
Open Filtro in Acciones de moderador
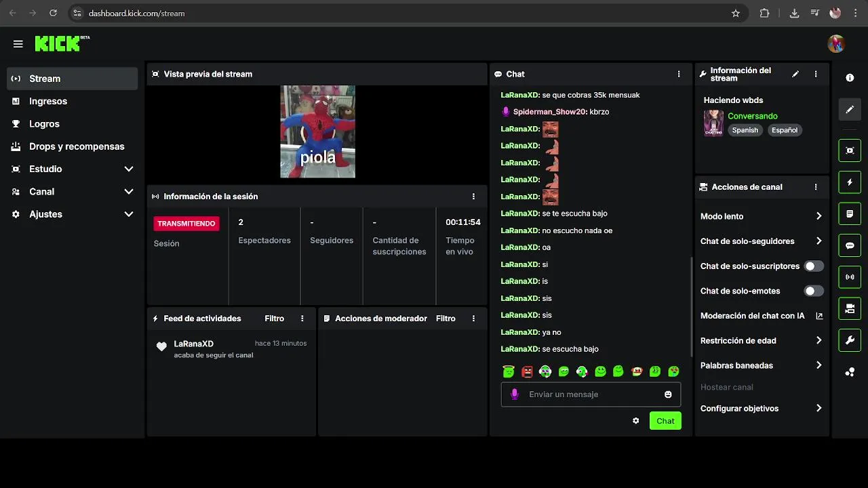point(446,319)
